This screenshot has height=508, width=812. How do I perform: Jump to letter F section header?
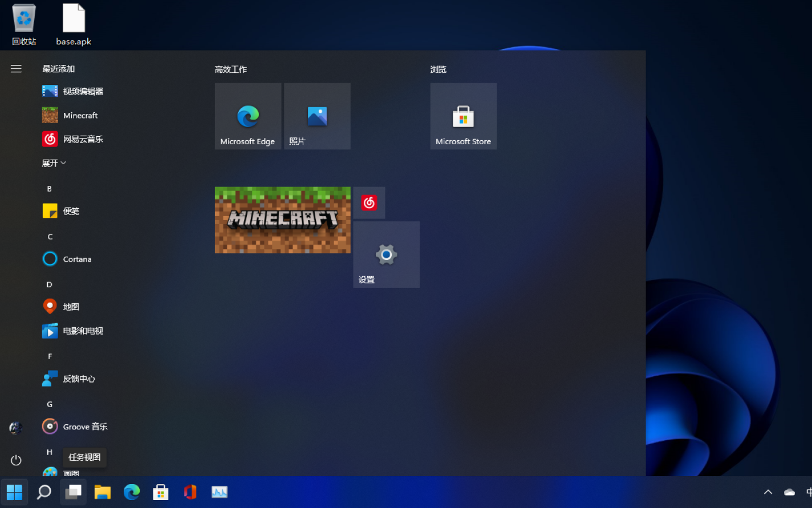click(50, 356)
